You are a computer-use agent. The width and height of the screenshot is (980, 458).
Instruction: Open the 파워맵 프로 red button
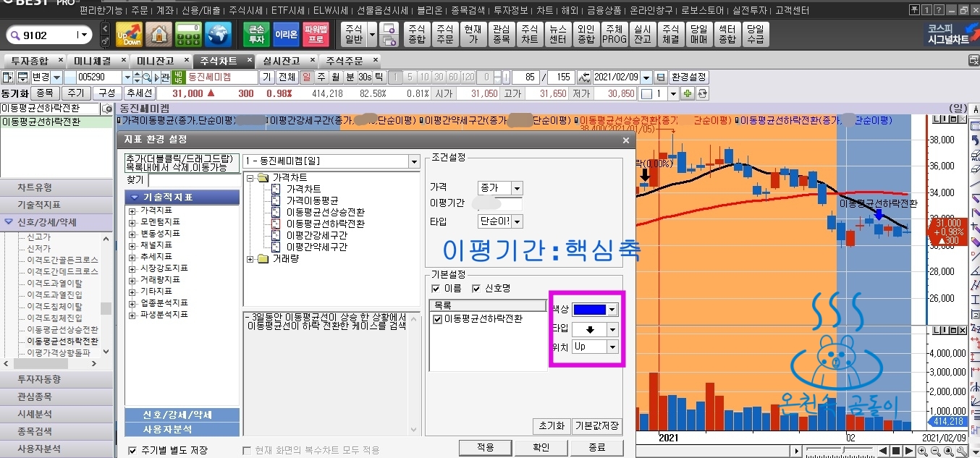pos(316,34)
